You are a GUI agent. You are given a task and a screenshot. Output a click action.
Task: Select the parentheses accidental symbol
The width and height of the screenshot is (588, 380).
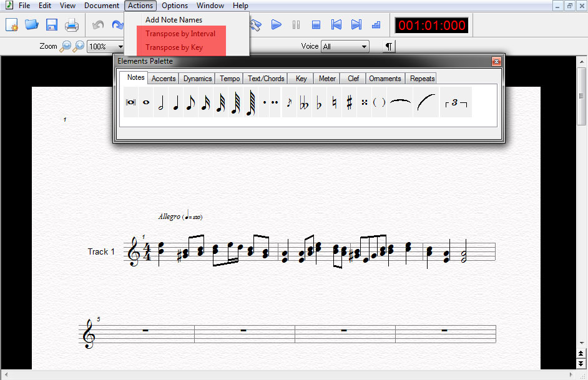tap(379, 102)
